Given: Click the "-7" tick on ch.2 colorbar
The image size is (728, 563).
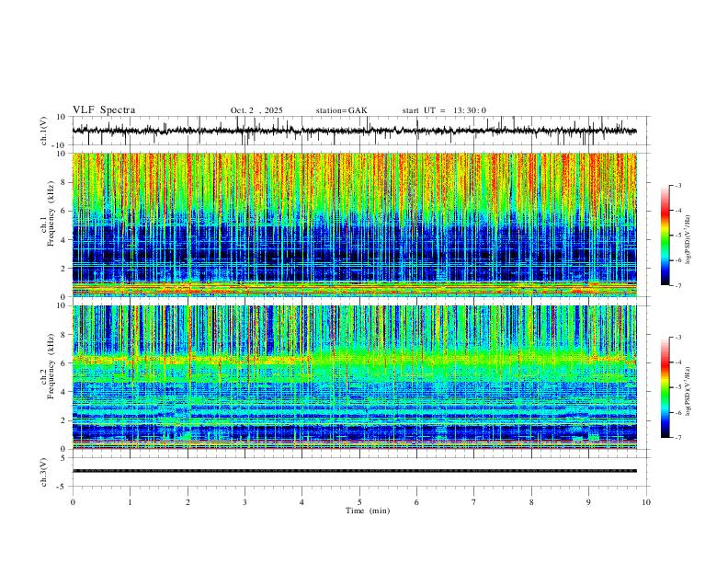Looking at the screenshot, I should tap(677, 438).
